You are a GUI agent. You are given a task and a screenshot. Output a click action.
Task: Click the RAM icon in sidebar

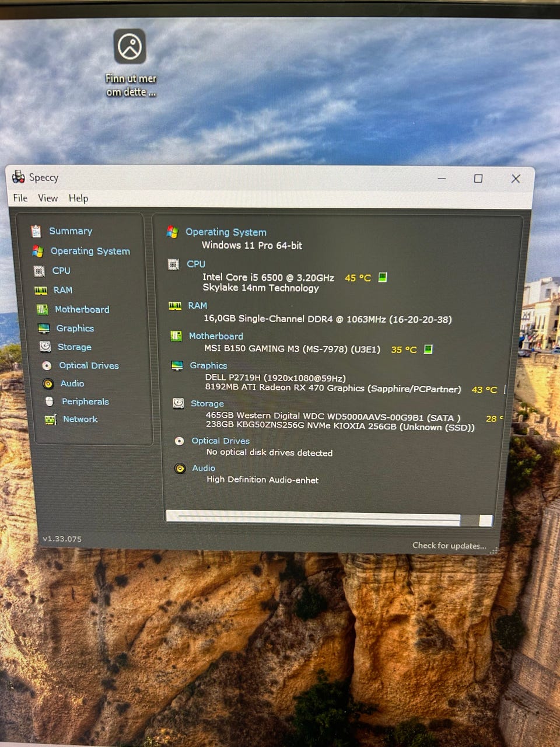[x=41, y=290]
